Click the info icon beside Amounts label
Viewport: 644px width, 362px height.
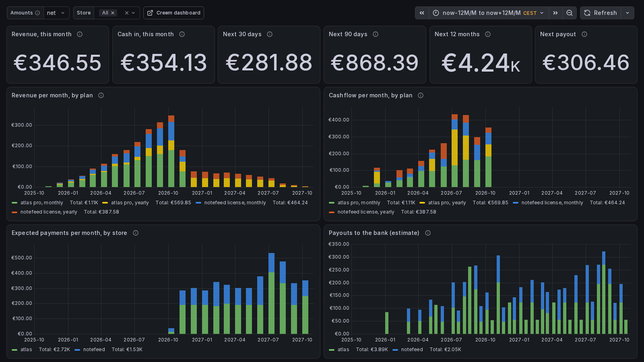coord(37,13)
